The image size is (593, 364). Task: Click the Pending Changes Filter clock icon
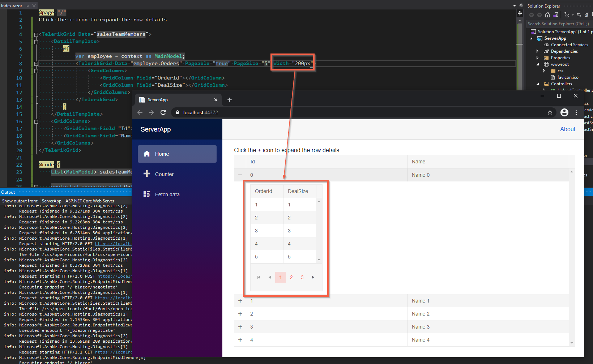[567, 15]
